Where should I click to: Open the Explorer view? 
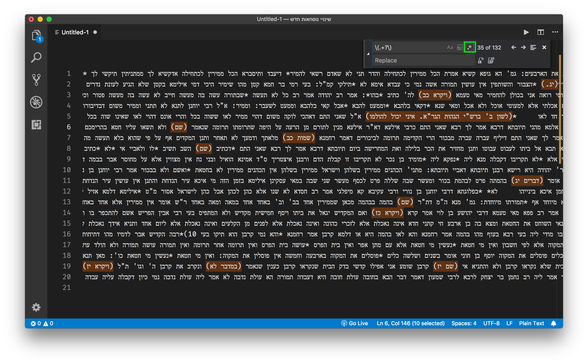pos(36,35)
